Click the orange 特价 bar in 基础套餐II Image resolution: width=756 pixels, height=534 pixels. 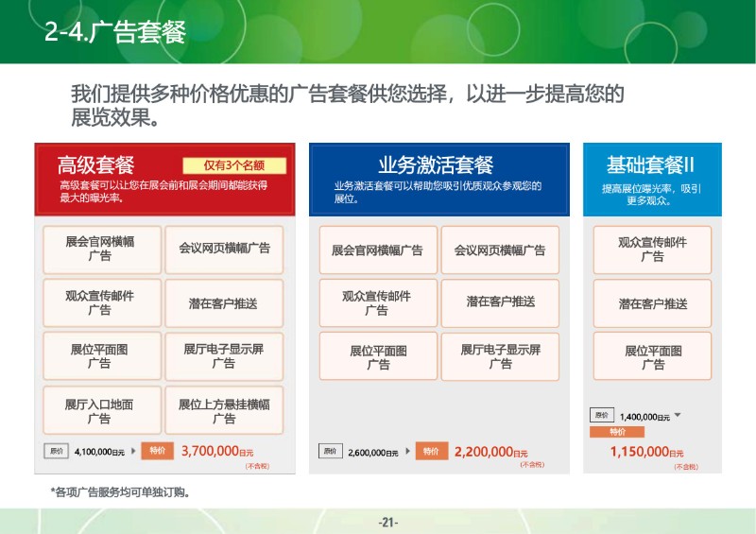[616, 432]
